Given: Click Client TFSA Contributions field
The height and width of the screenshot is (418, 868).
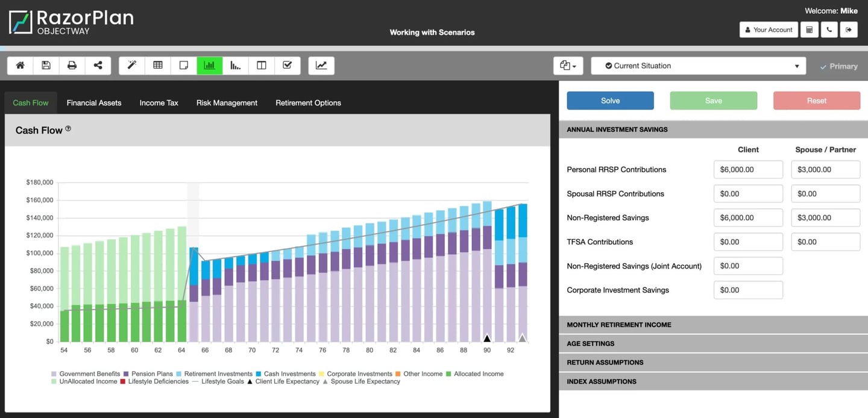Looking at the screenshot, I should [748, 242].
